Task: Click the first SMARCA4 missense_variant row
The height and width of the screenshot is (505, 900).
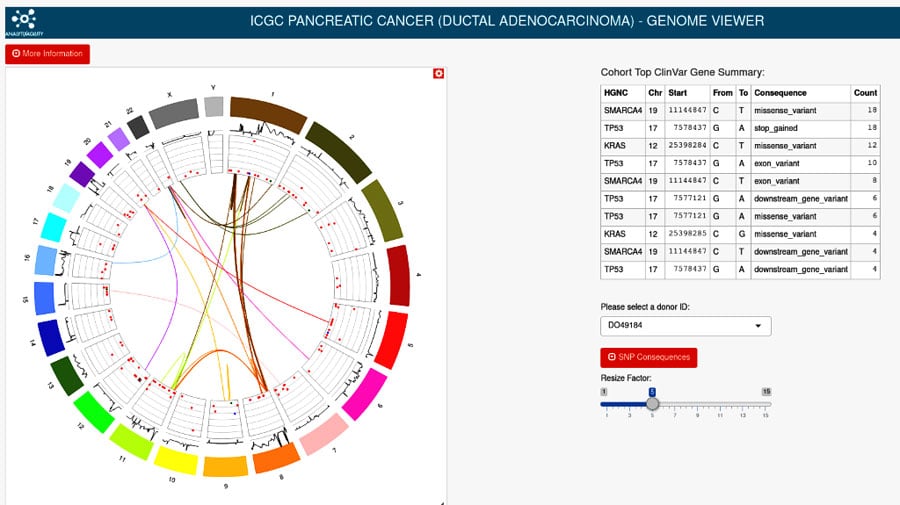Action: (x=740, y=110)
